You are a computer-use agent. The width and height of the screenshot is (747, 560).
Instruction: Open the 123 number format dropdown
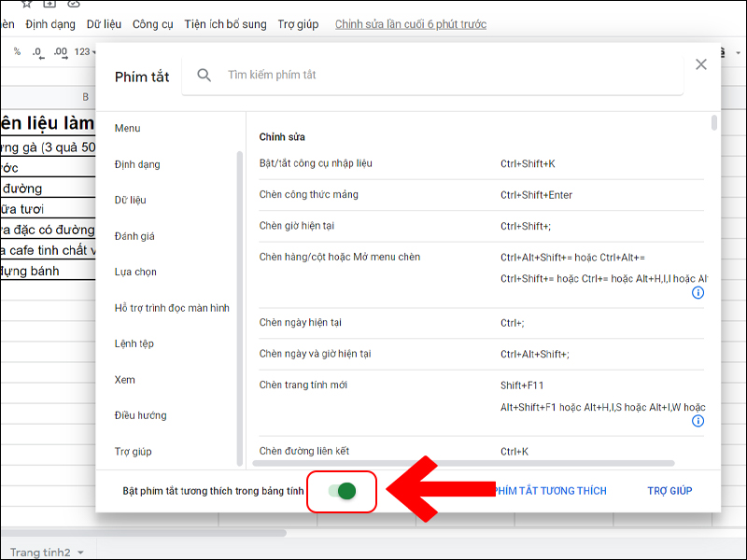tap(85, 51)
